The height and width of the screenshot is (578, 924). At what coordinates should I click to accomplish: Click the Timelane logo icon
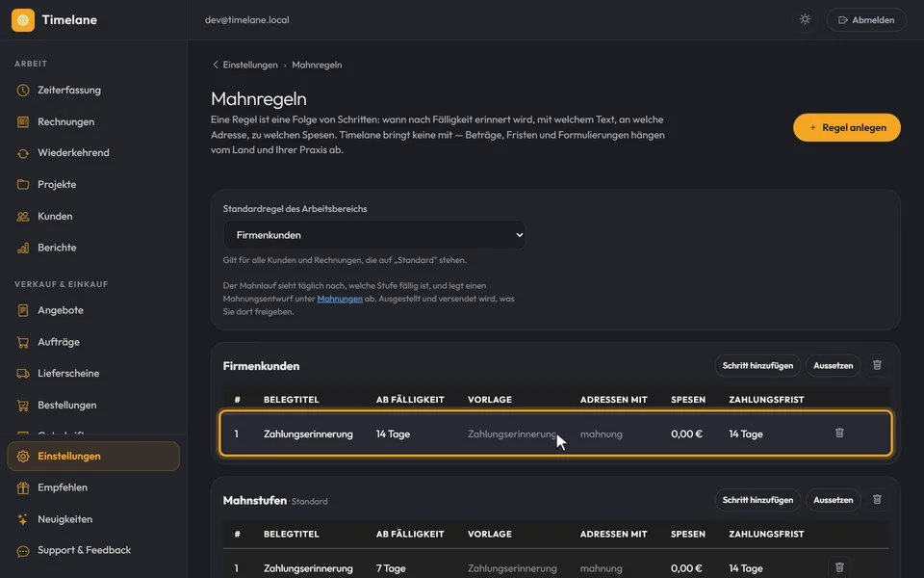pos(23,20)
